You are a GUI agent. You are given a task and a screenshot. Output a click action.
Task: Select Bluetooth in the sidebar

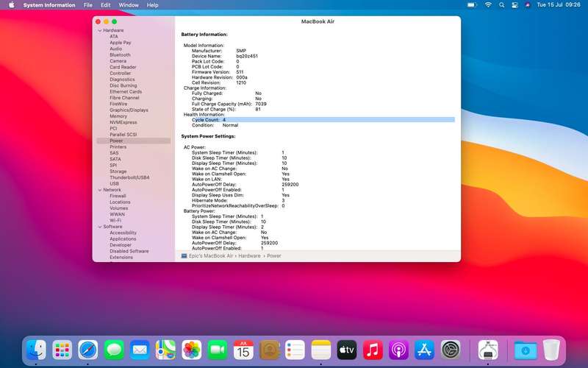tap(120, 54)
